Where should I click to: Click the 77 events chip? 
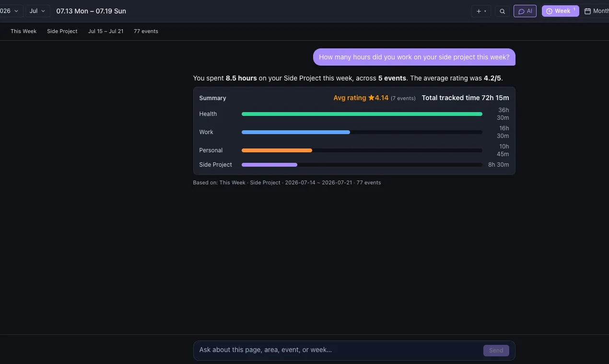tap(146, 31)
